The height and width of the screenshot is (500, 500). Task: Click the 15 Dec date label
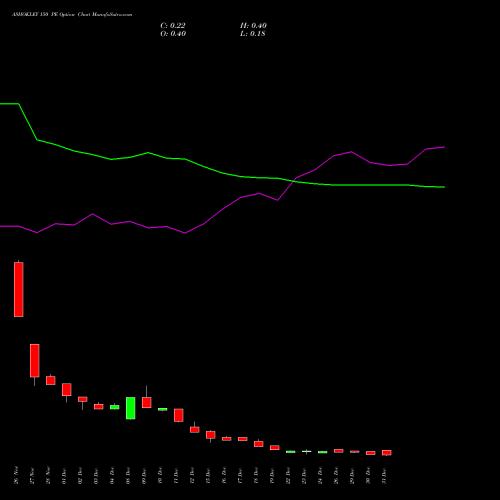208,476
